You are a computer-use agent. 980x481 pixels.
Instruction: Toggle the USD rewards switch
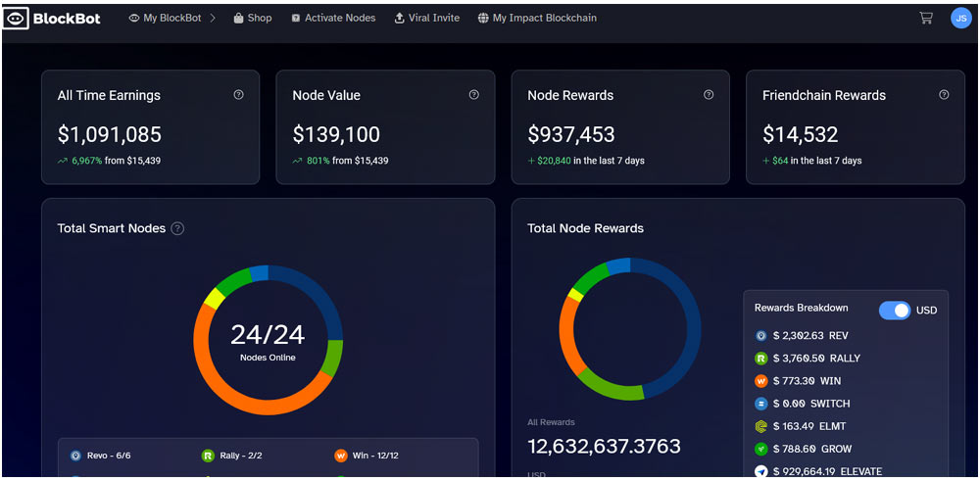coord(895,310)
